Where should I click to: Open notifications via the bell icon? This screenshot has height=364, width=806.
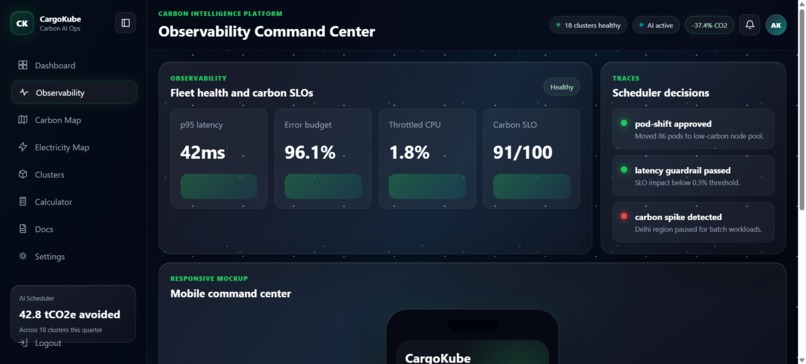[749, 25]
